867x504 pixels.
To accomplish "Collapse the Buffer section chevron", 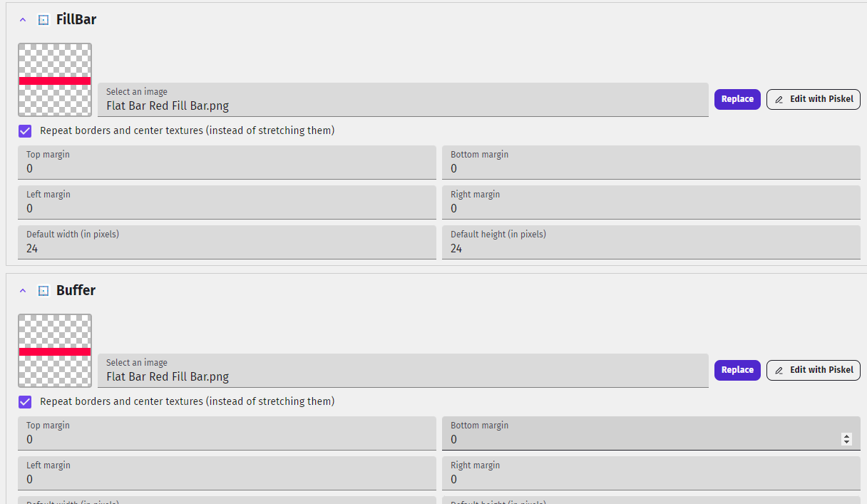I will (23, 291).
